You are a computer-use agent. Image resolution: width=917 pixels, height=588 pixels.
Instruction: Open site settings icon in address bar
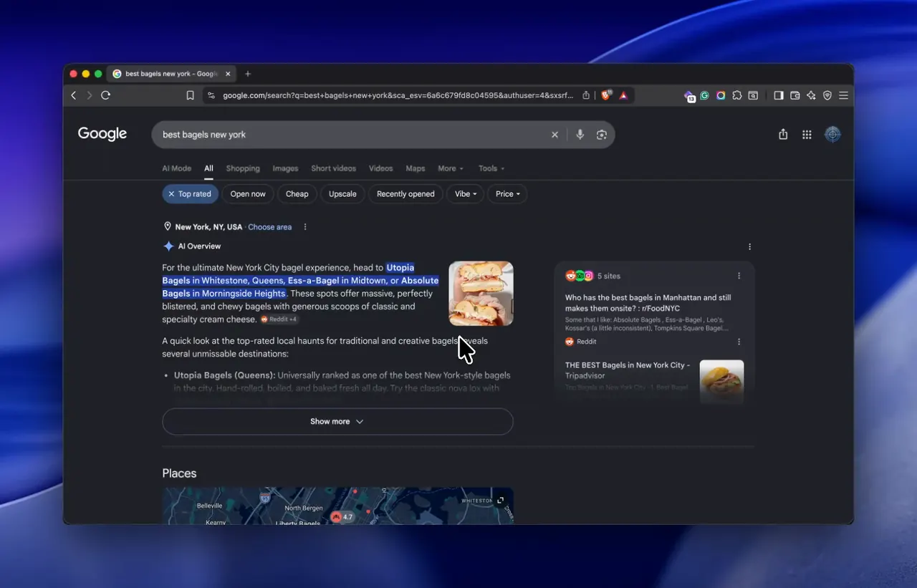tap(211, 95)
